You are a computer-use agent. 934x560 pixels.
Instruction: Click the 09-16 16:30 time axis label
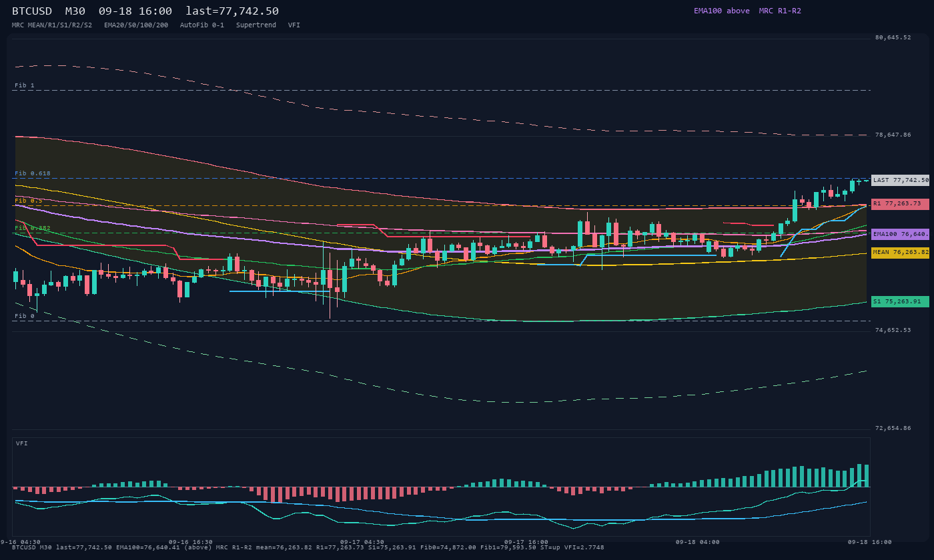(191, 542)
